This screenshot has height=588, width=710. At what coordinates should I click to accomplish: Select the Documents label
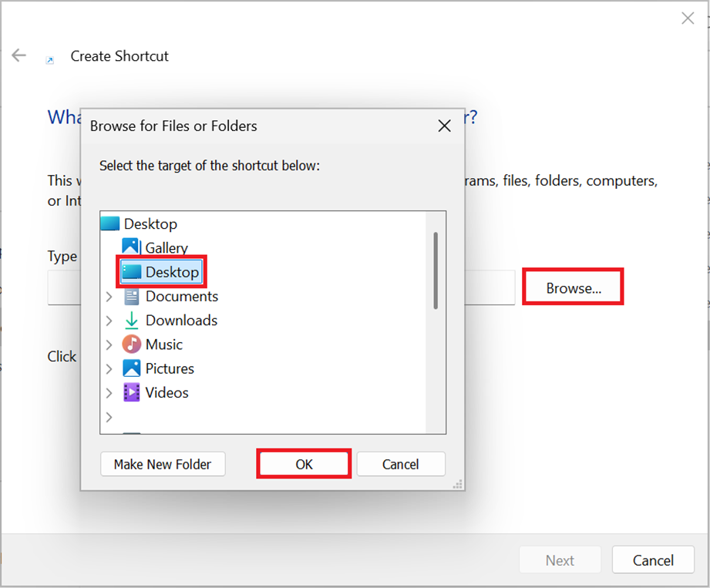pos(182,297)
